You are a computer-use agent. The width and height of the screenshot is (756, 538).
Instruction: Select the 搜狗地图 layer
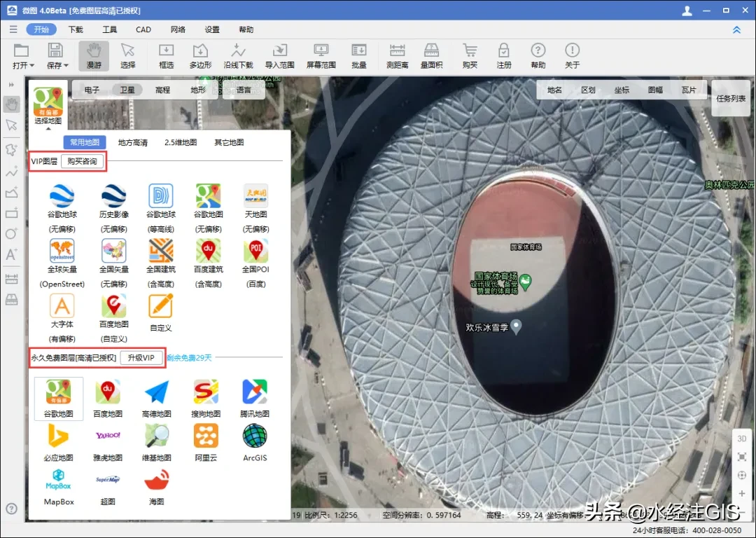[x=206, y=399]
